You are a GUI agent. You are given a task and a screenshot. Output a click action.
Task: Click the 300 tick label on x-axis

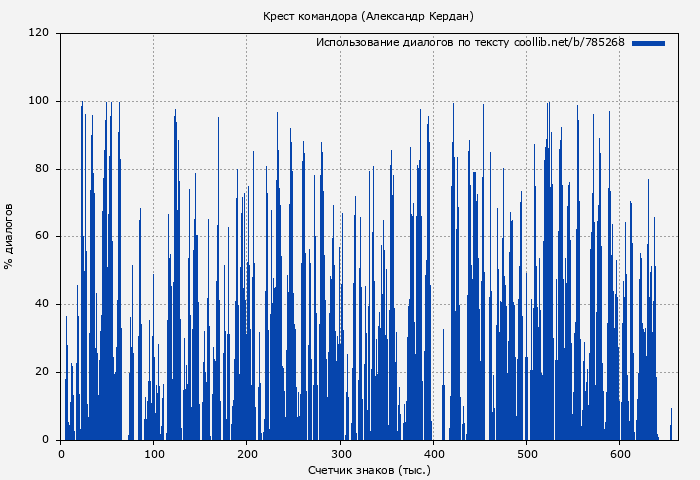click(340, 453)
